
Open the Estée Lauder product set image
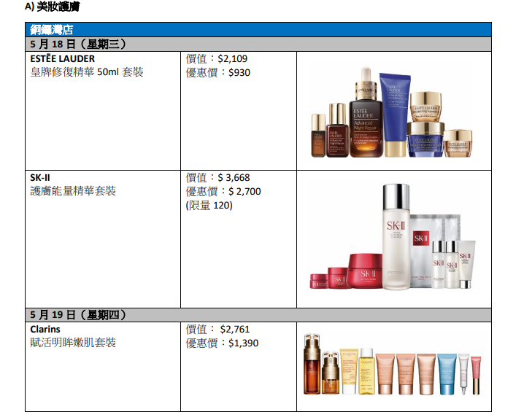(x=392, y=112)
